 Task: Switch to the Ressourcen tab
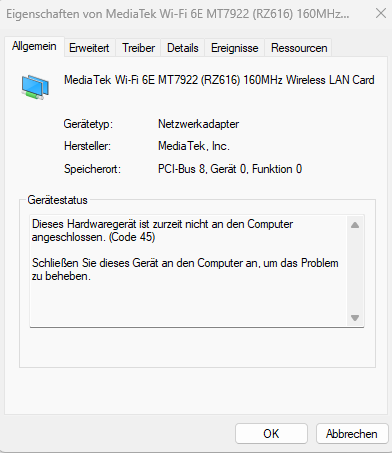pos(299,48)
